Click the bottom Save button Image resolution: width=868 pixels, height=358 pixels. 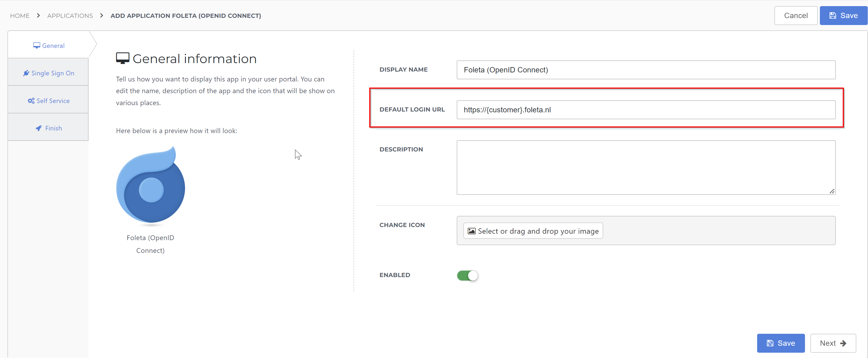click(781, 343)
